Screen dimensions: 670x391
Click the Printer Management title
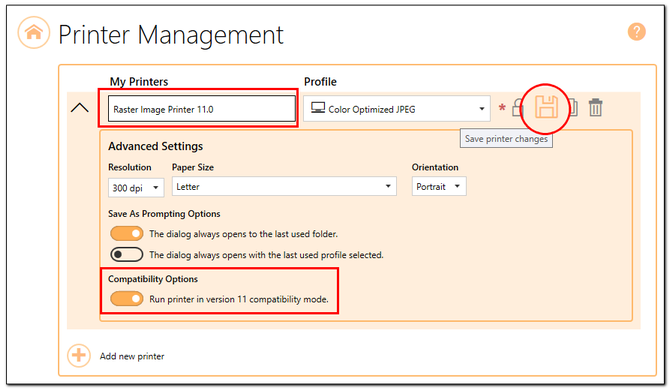[170, 35]
